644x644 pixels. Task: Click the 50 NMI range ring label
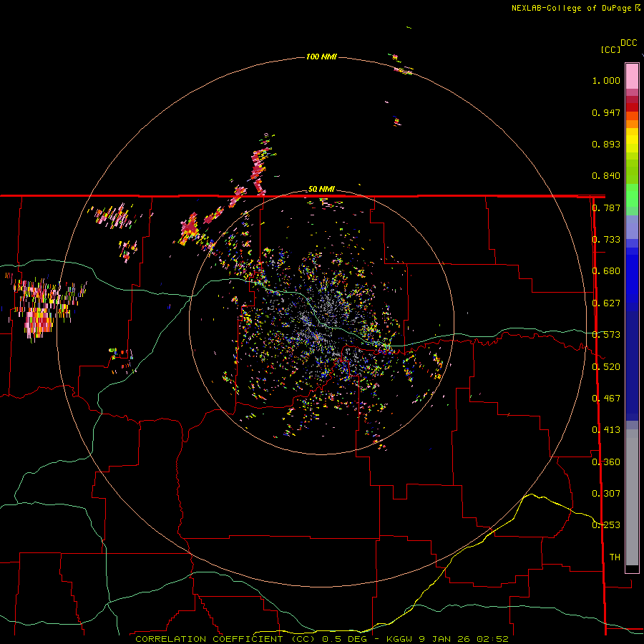(321, 189)
